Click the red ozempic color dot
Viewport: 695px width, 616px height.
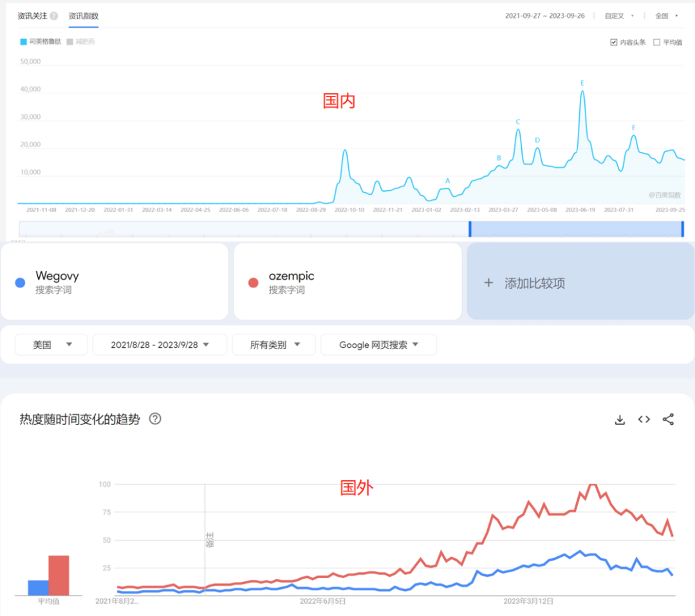tap(253, 282)
